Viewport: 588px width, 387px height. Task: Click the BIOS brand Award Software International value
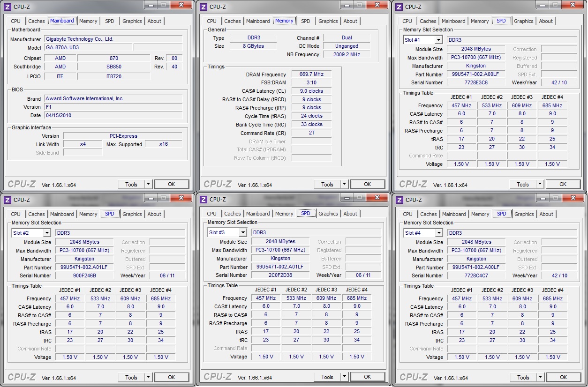click(113, 99)
